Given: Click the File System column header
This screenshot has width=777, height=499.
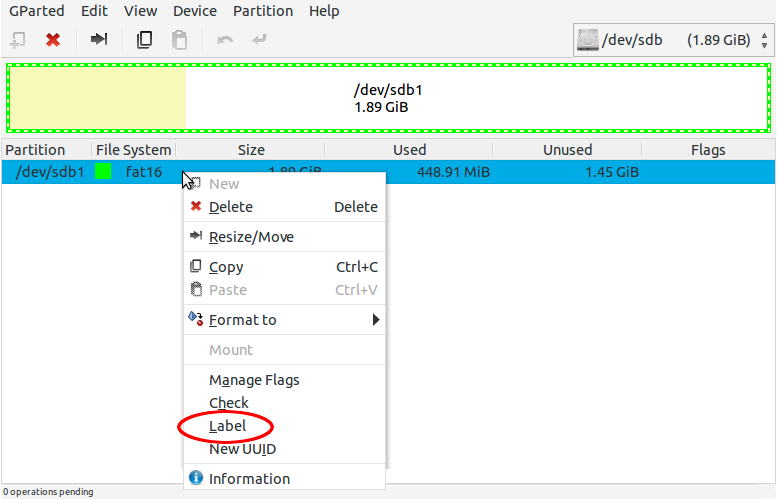Looking at the screenshot, I should [134, 150].
